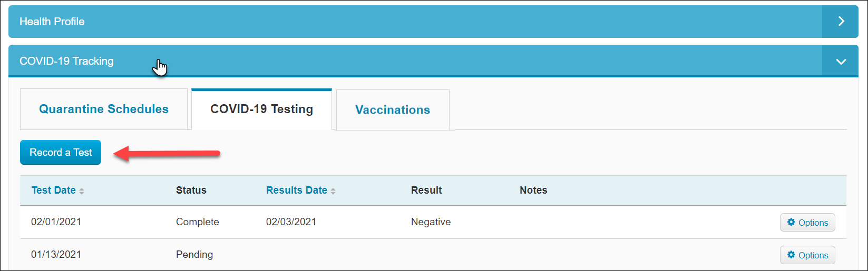Viewport: 868px width, 271px height.
Task: Click the Health Profile section title
Action: click(52, 22)
